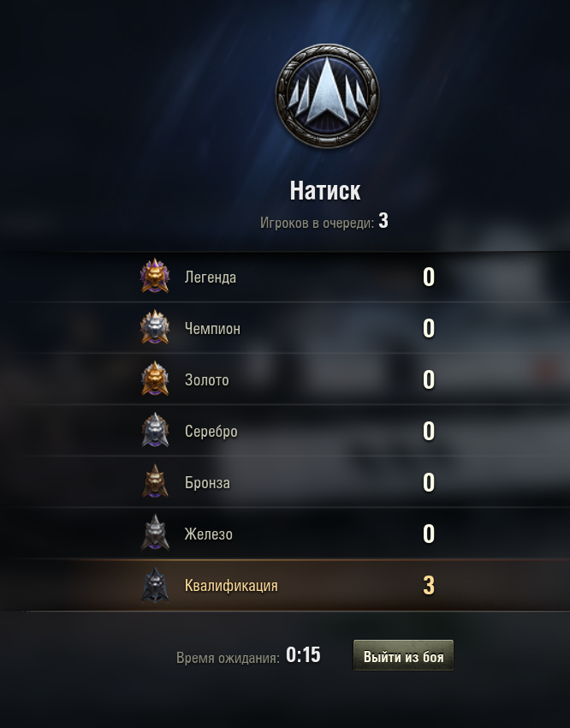Click the Золото rank badge icon
The height and width of the screenshot is (728, 570).
[x=155, y=379]
